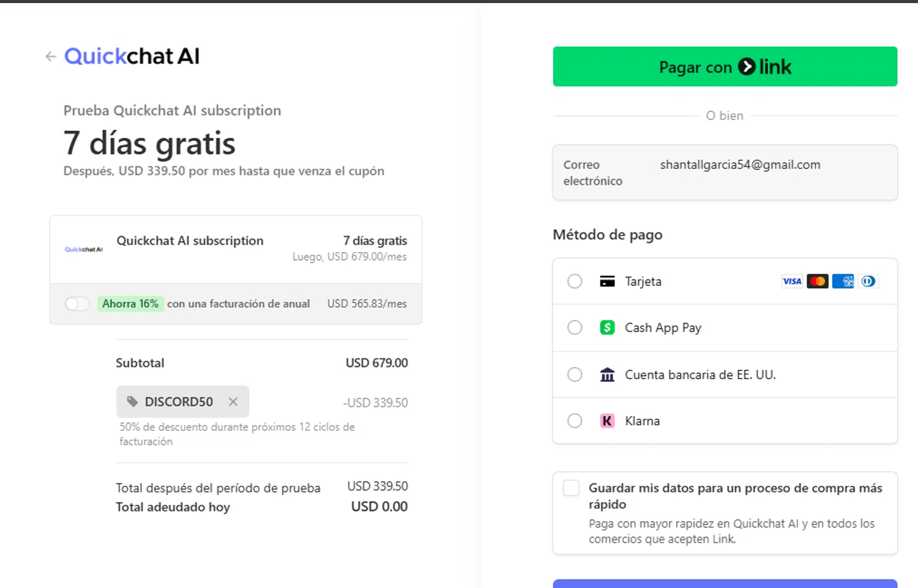Click the Ahorra 16% green badge
The height and width of the screenshot is (588, 918).
coord(130,303)
